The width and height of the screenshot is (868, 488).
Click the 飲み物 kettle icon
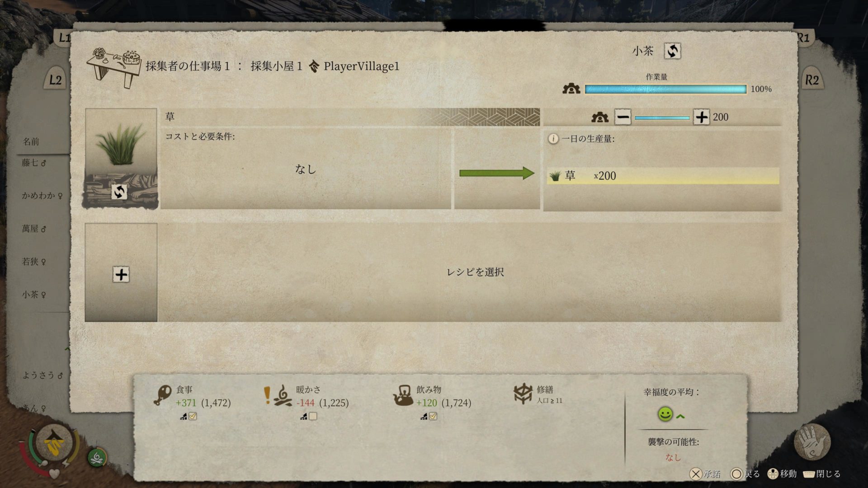402,396
